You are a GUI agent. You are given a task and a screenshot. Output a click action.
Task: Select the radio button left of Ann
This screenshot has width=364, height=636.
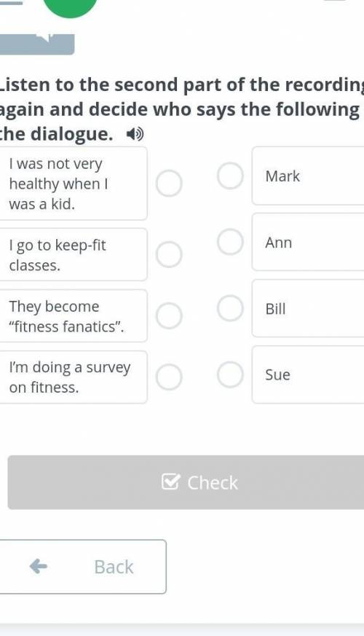click(230, 242)
